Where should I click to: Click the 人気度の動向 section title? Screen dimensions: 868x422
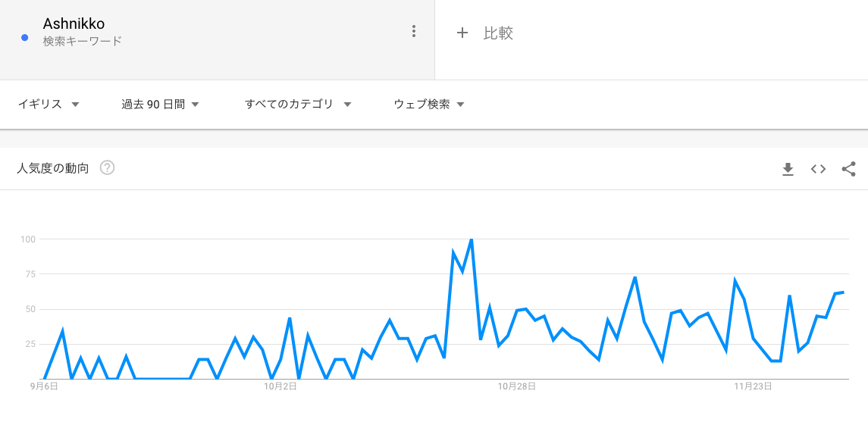[52, 168]
